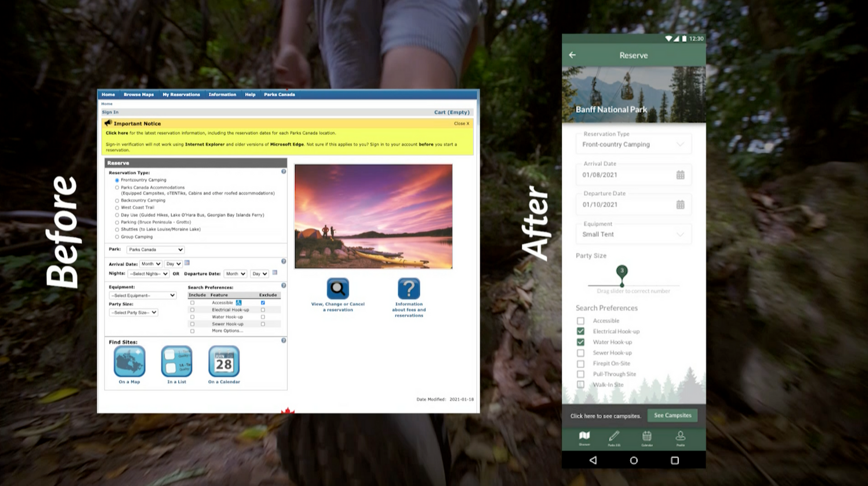Expand the app Reservation Type dropdown
The image size is (868, 486).
tap(634, 144)
